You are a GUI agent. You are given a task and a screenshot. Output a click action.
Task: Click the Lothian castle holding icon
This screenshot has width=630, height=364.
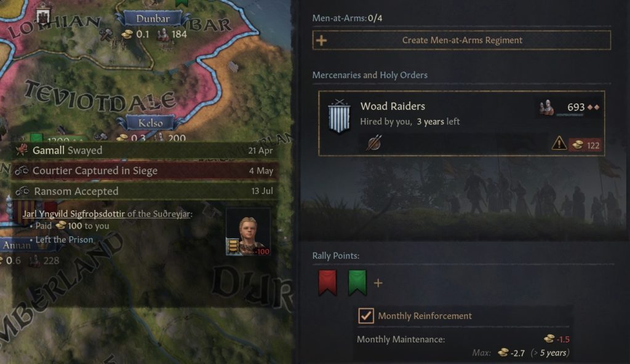pyautogui.click(x=42, y=16)
